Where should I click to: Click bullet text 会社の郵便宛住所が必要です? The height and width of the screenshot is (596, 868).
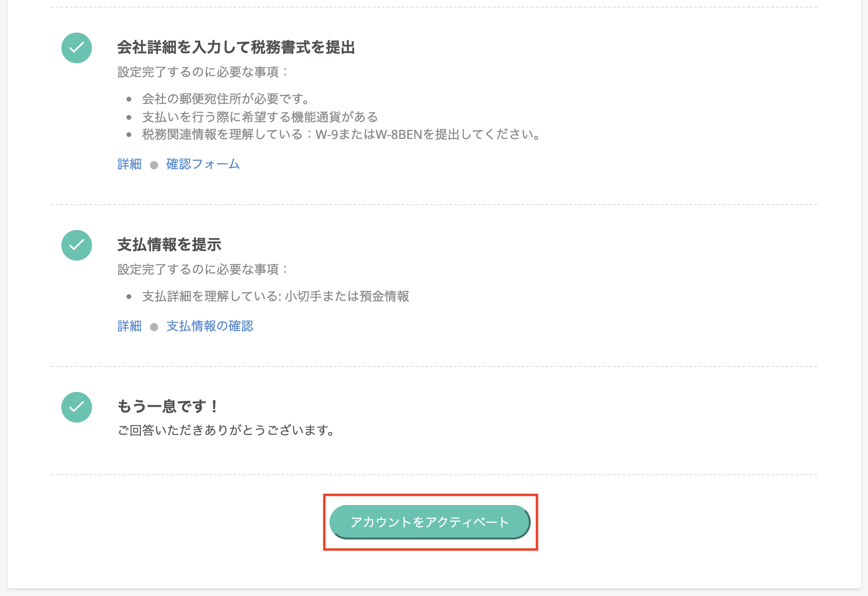pyautogui.click(x=226, y=99)
